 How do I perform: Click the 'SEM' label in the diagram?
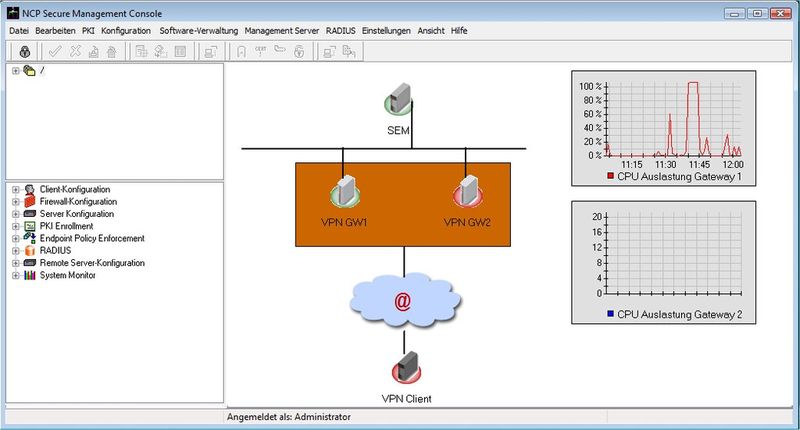(x=398, y=131)
